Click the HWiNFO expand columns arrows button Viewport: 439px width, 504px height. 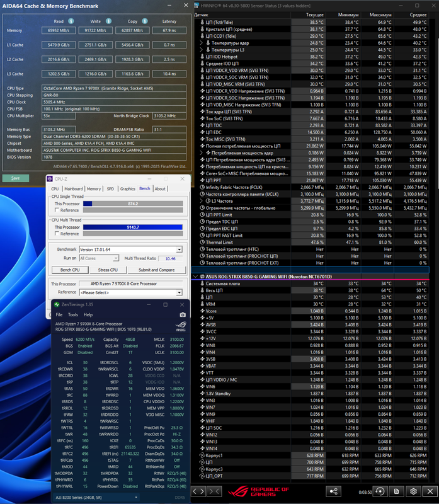tap(198, 491)
